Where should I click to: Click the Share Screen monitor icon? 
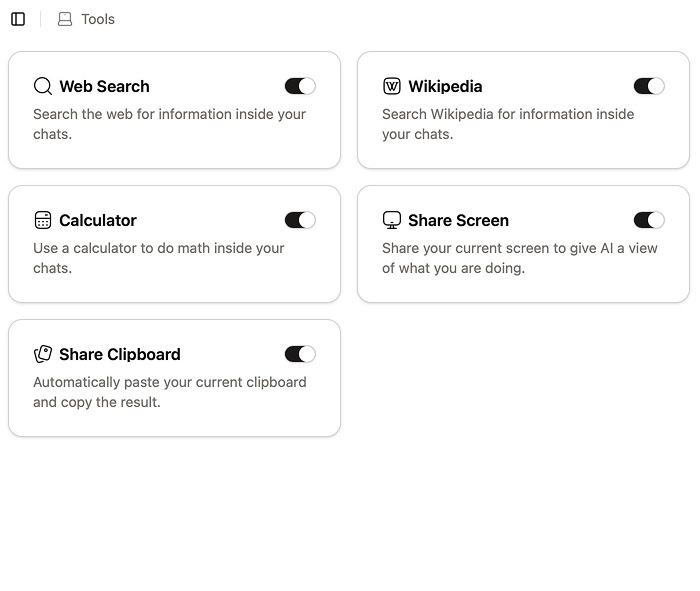pos(391,220)
